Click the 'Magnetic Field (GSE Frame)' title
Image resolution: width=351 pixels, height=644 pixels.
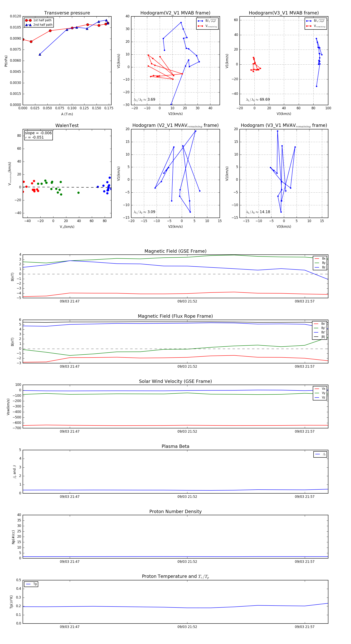pos(175,251)
